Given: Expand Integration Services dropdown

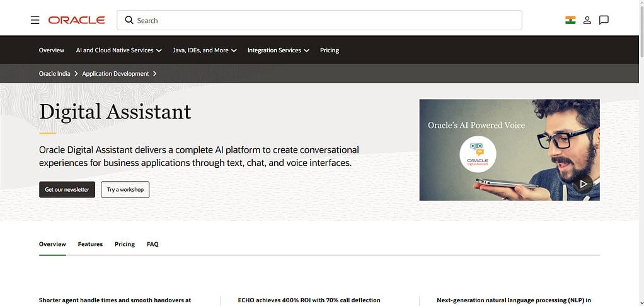Looking at the screenshot, I should coord(278,50).
